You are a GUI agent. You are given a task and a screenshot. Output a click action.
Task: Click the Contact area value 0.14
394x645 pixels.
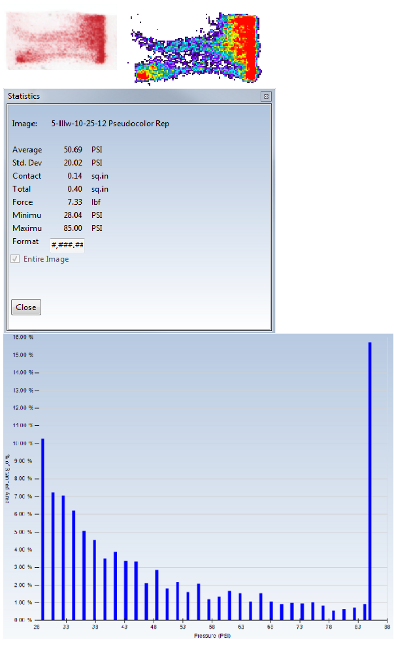click(x=74, y=176)
